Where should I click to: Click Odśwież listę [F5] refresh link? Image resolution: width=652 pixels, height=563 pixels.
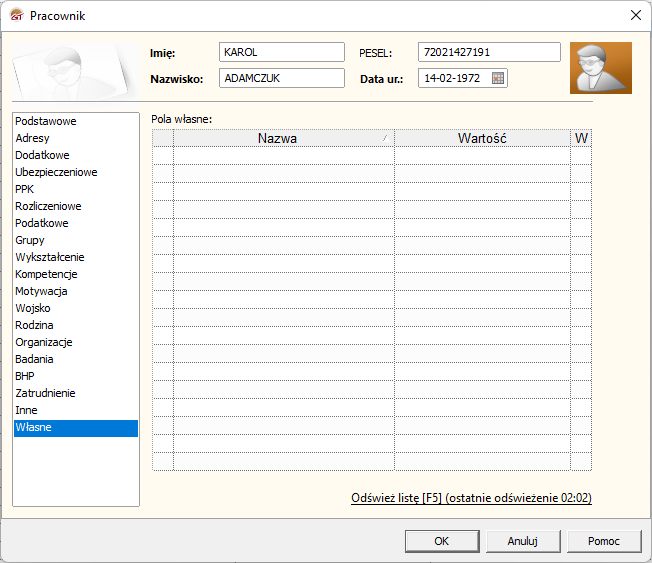pyautogui.click(x=471, y=498)
